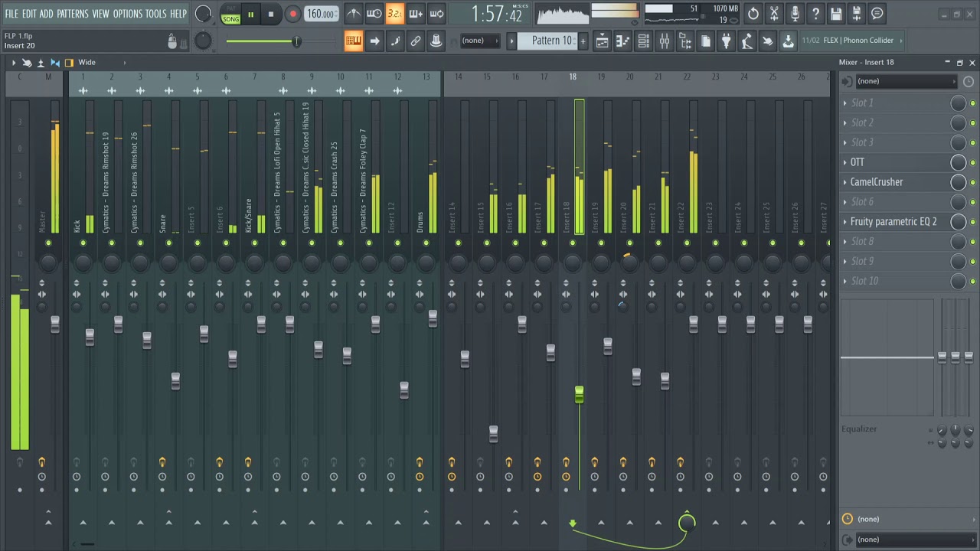Toggle the metronome icon
The image size is (980, 551).
353,13
